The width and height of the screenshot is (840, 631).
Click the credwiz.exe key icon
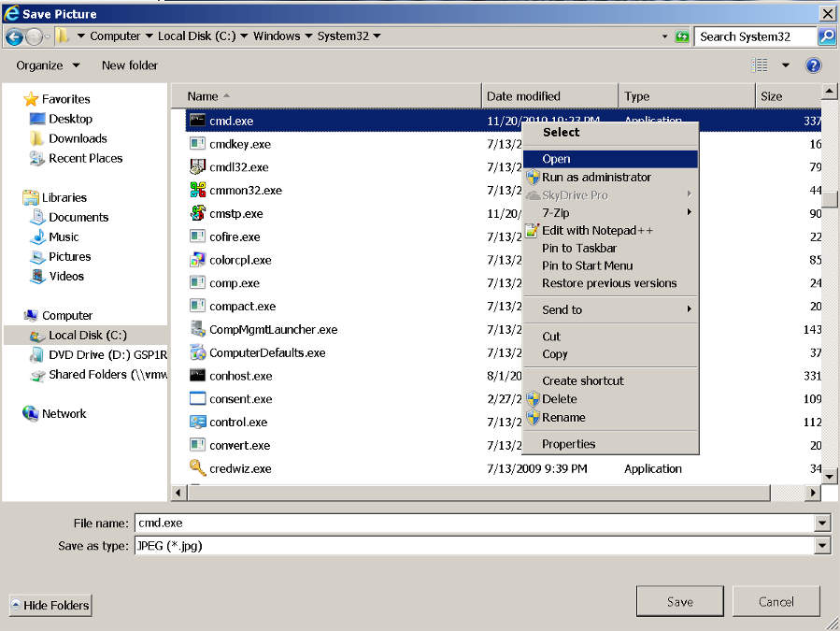coord(197,468)
